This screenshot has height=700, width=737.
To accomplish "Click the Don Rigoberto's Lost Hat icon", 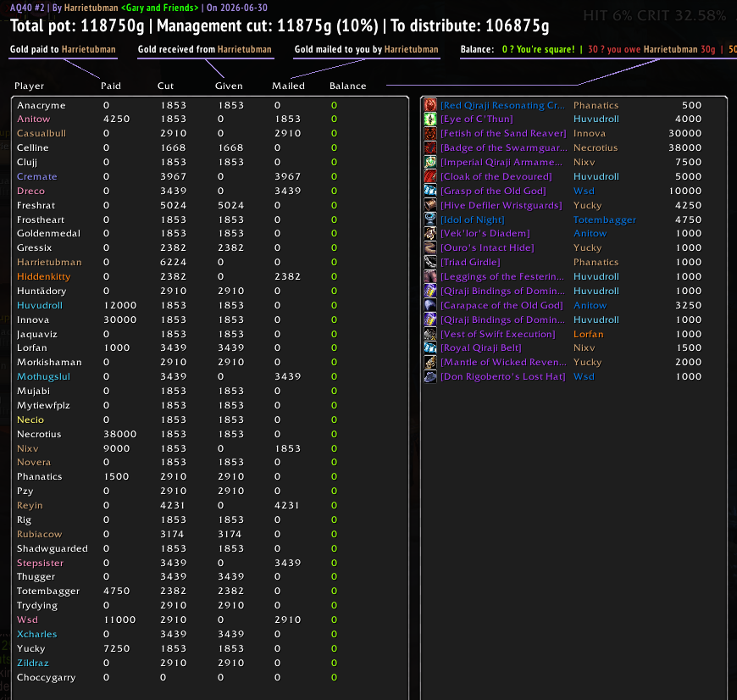I will (430, 376).
